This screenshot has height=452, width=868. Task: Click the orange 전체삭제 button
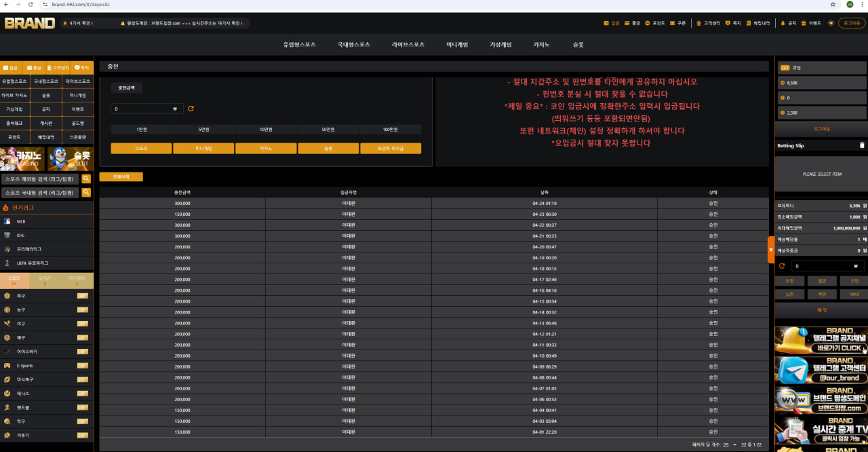click(x=121, y=177)
